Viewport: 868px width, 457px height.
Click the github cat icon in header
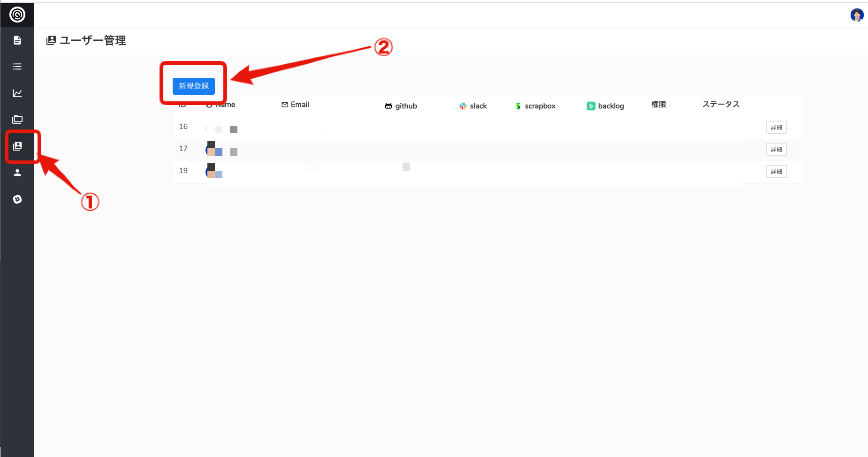click(388, 107)
